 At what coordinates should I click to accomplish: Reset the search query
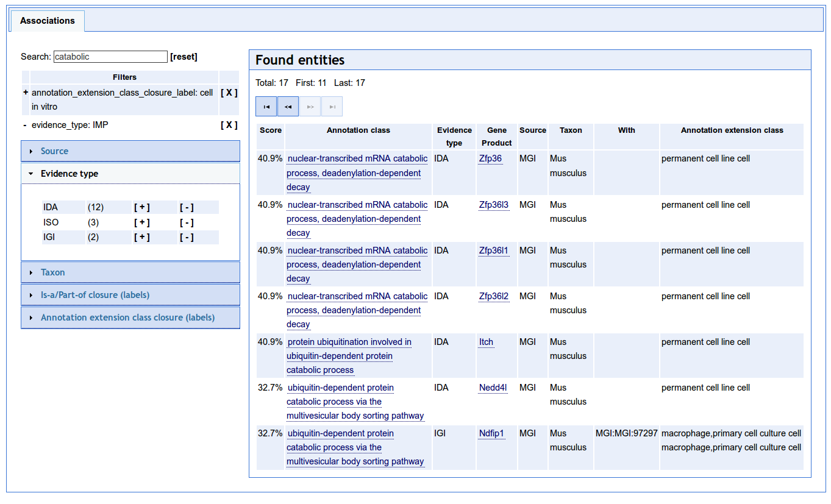coord(184,57)
